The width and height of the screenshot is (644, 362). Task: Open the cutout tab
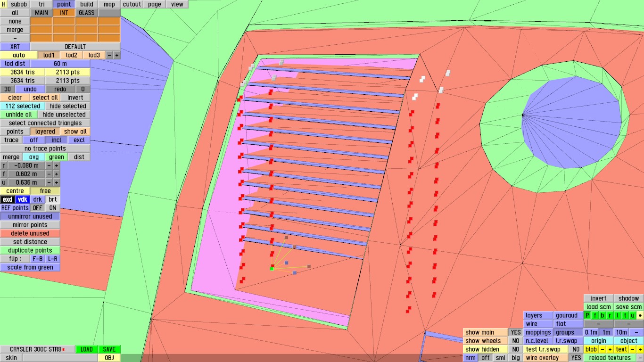[132, 4]
